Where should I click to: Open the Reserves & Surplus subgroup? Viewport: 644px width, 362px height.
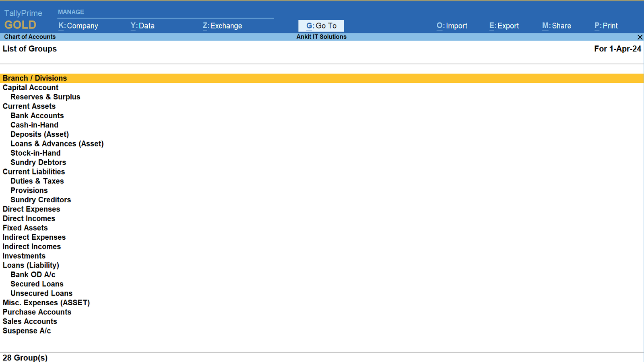pos(45,97)
